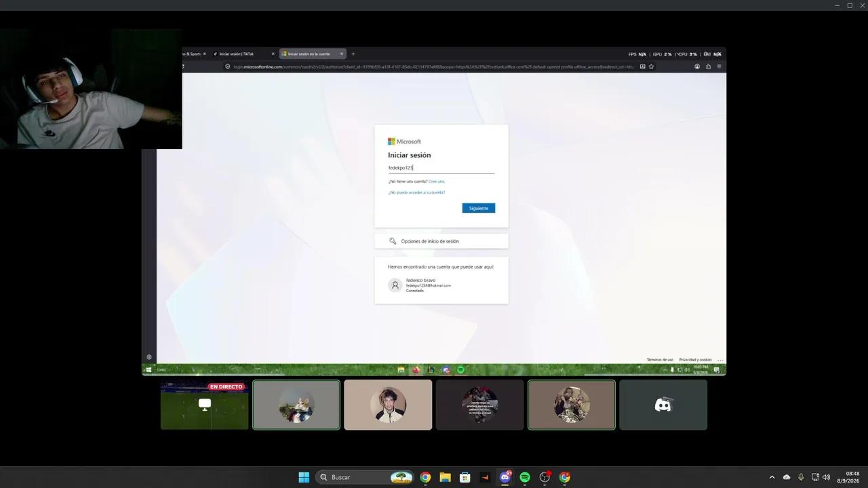Select the participant tile with the Discord logo
This screenshot has width=868, height=488.
[x=663, y=405]
